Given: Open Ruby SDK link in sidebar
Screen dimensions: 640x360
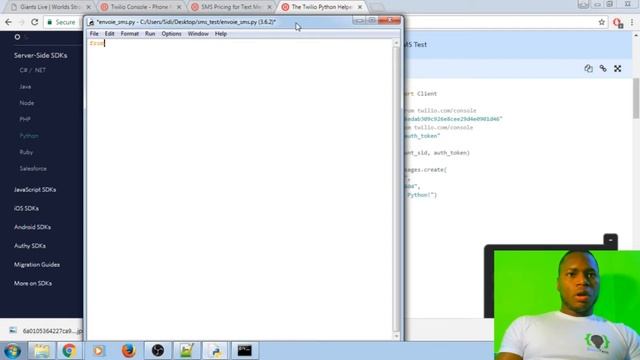Looking at the screenshot, I should 26,152.
